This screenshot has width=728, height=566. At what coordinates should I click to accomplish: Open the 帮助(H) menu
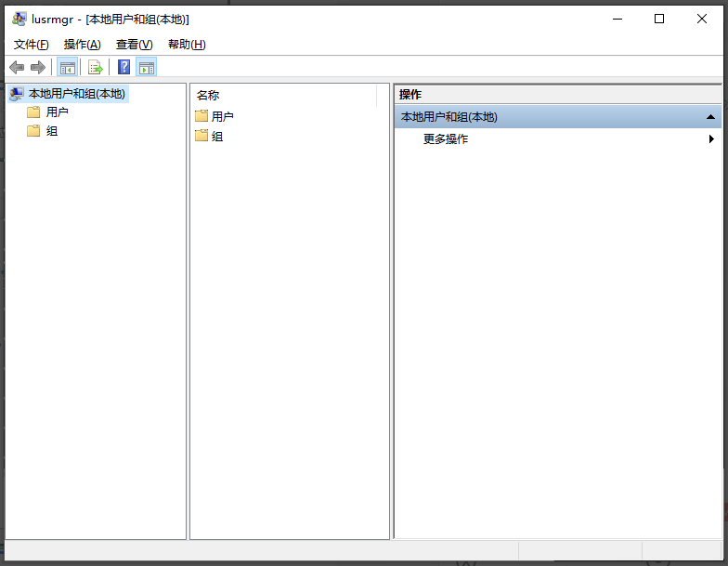pyautogui.click(x=187, y=45)
